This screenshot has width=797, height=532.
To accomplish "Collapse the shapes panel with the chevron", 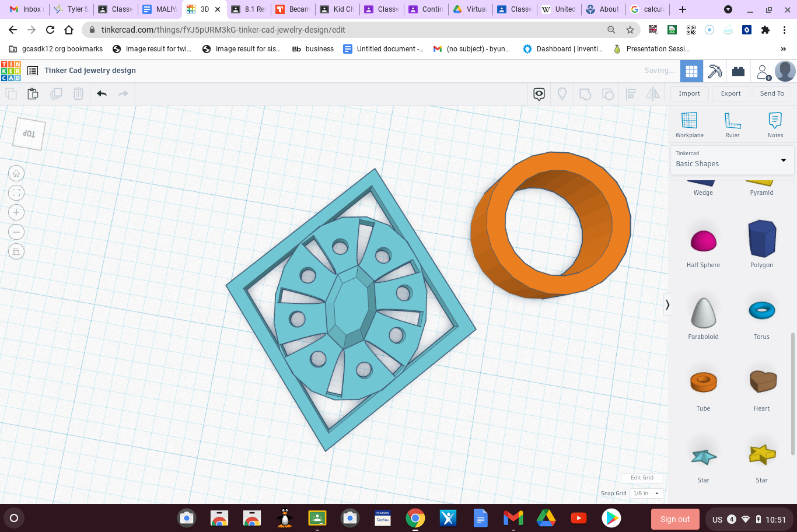I will tap(667, 304).
